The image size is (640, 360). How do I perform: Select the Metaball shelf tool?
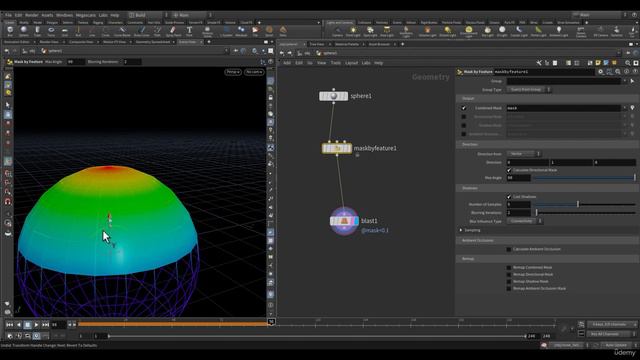point(241,31)
